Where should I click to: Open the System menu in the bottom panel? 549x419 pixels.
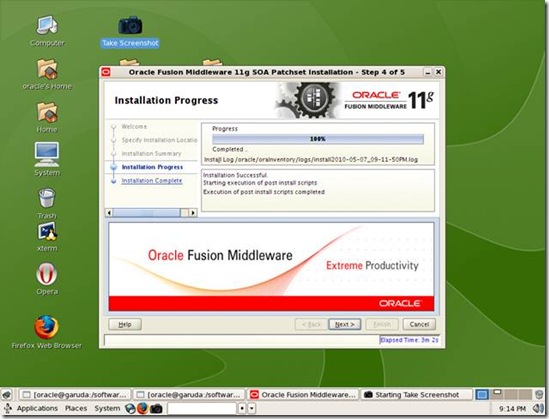(107, 408)
